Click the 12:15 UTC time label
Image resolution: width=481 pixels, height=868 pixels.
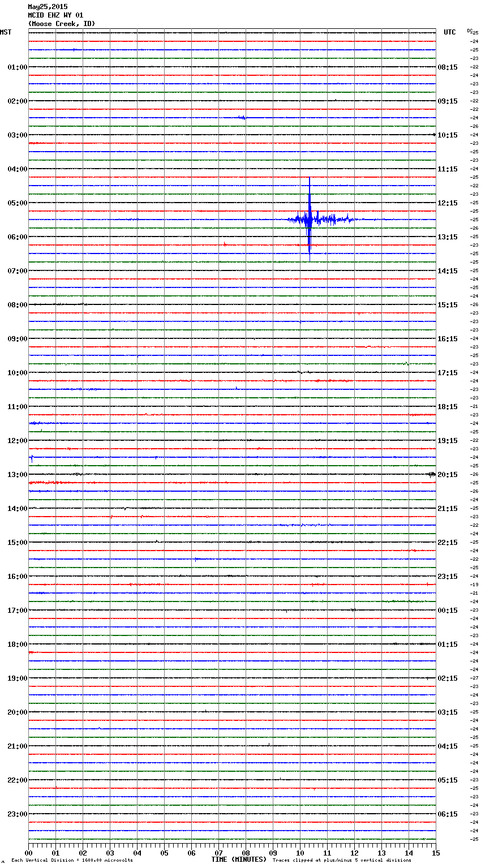[x=448, y=203]
